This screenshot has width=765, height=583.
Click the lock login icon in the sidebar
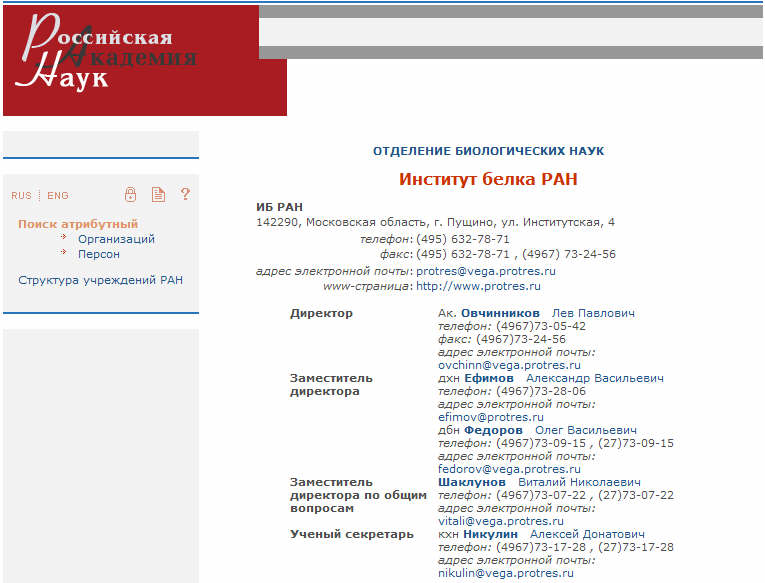click(x=130, y=194)
